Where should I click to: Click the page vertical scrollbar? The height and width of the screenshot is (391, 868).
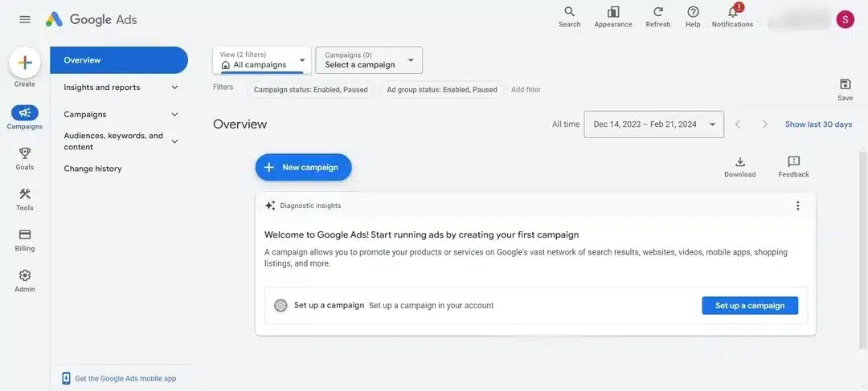[x=862, y=249]
